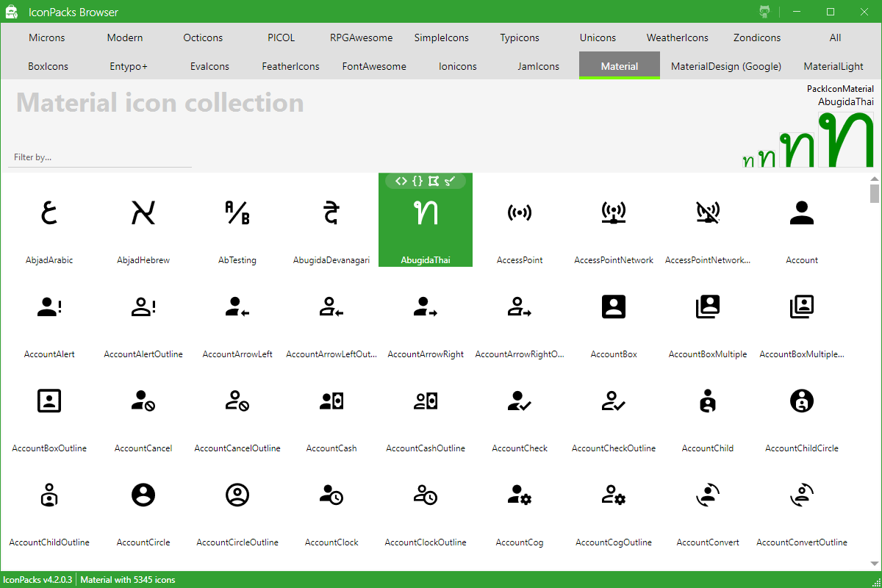
Task: Click inside the Filter by field
Action: tap(99, 157)
